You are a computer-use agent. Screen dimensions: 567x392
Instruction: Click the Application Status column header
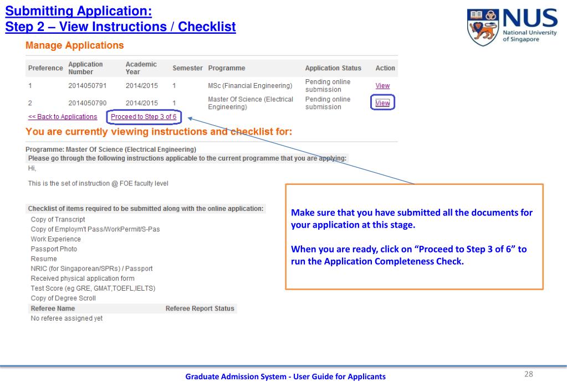[333, 68]
